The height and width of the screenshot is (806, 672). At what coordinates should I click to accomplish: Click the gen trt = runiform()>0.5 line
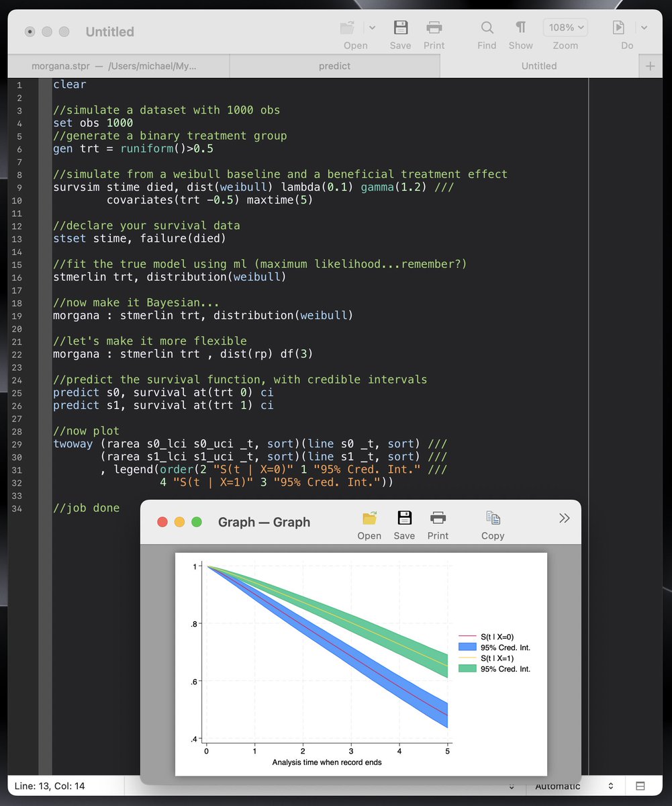coord(133,148)
